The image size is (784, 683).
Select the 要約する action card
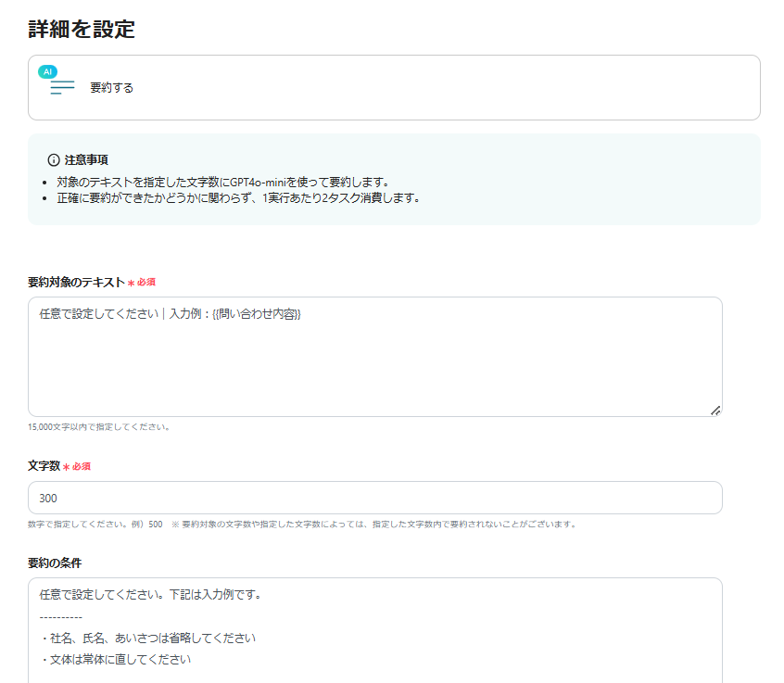tap(394, 87)
